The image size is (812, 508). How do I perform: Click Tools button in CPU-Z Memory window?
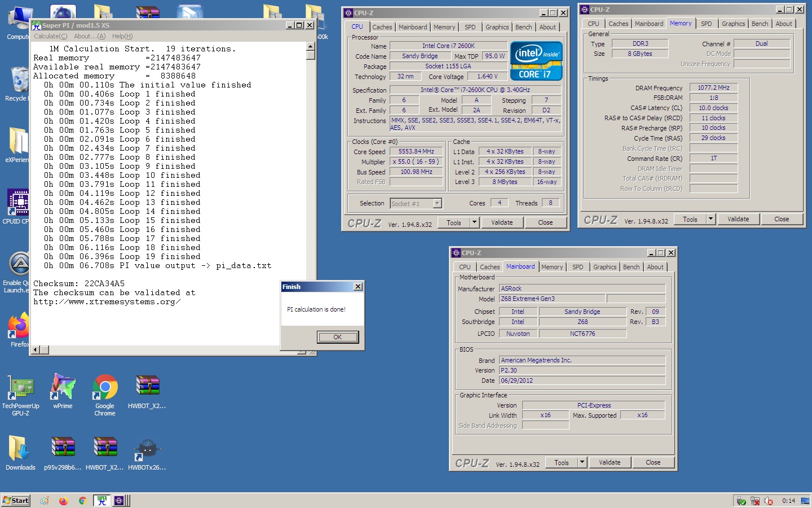[690, 219]
